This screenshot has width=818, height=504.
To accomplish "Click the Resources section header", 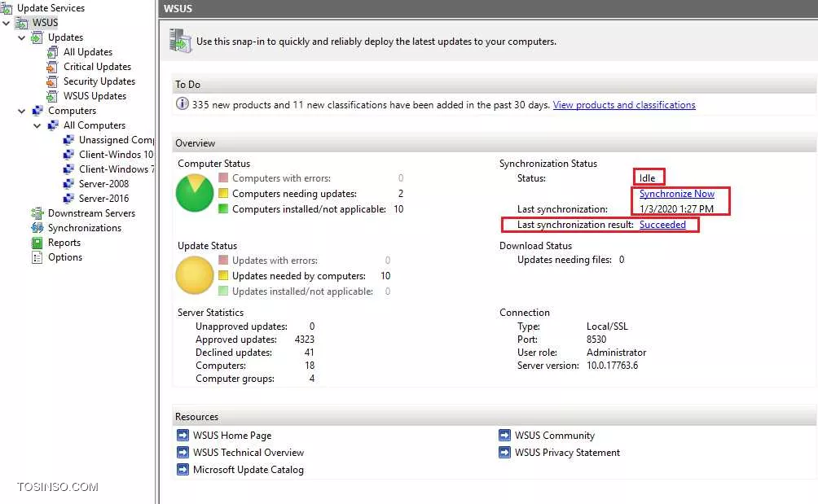I will (494, 416).
